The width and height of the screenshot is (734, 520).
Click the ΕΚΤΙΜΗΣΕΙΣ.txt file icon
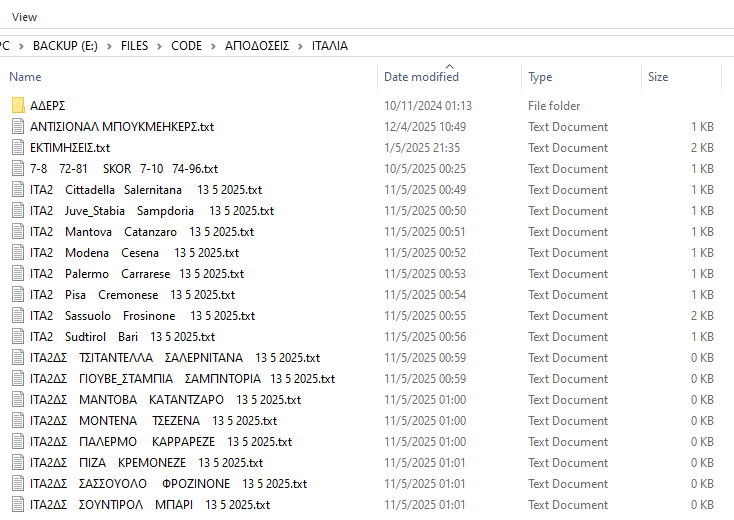(x=18, y=148)
